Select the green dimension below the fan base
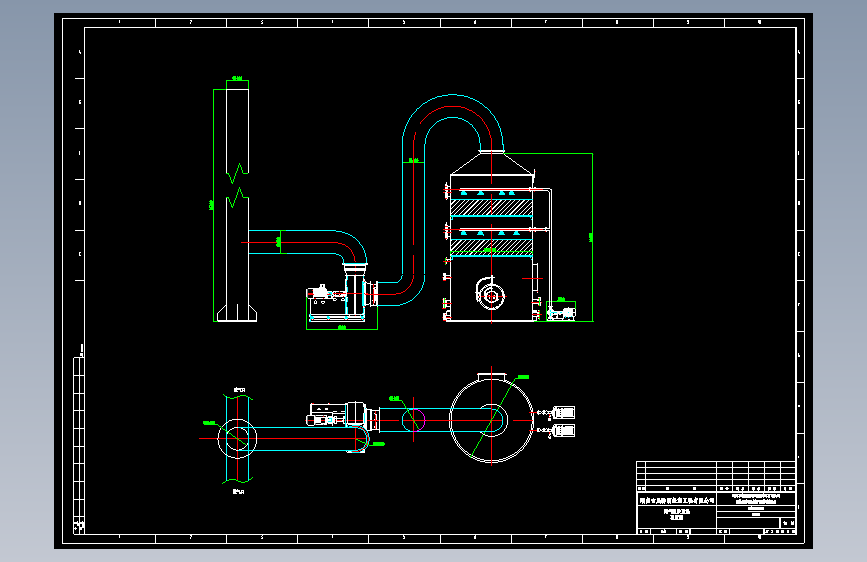Screen dimensions: 867x562 [342, 327]
